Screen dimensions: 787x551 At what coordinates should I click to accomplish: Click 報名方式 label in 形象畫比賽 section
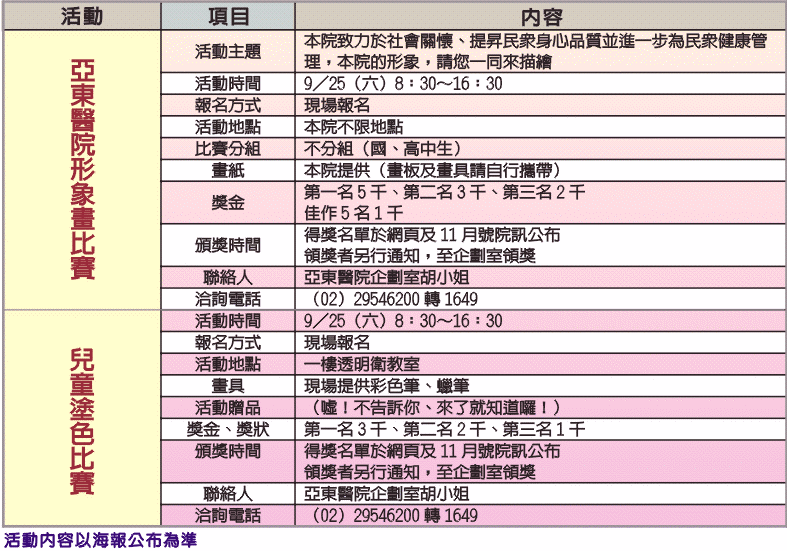(x=228, y=105)
